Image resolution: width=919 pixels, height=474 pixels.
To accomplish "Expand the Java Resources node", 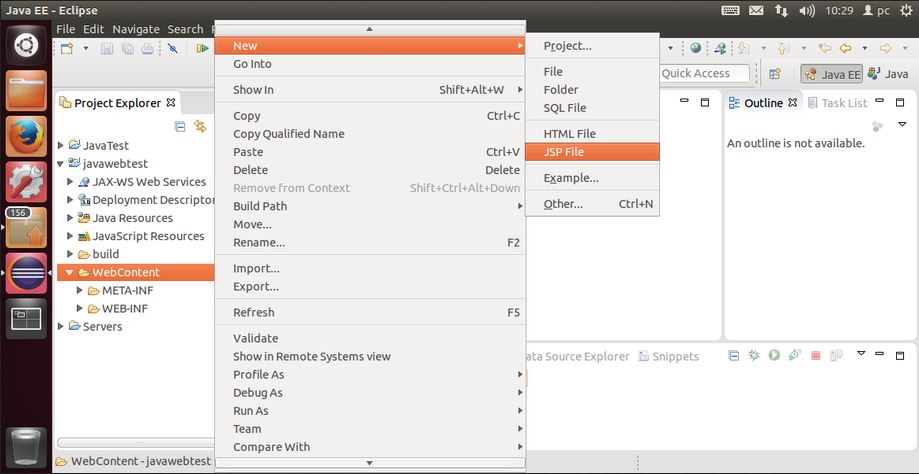I will coord(70,218).
